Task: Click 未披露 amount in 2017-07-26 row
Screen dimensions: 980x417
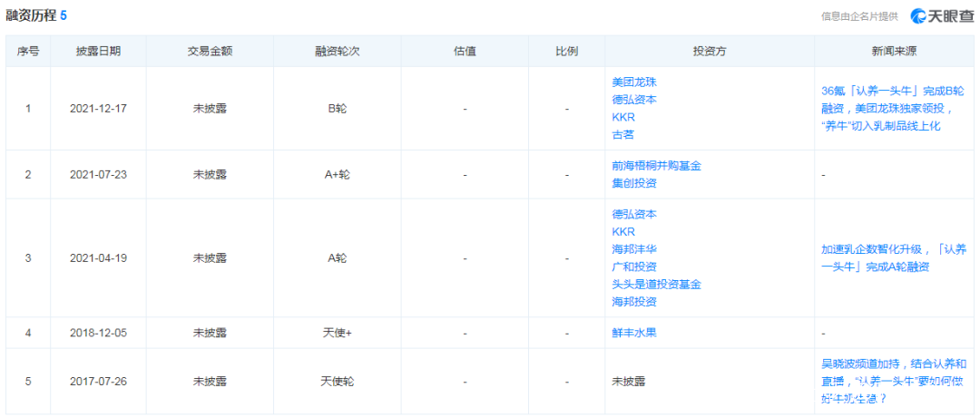Action: (x=210, y=381)
